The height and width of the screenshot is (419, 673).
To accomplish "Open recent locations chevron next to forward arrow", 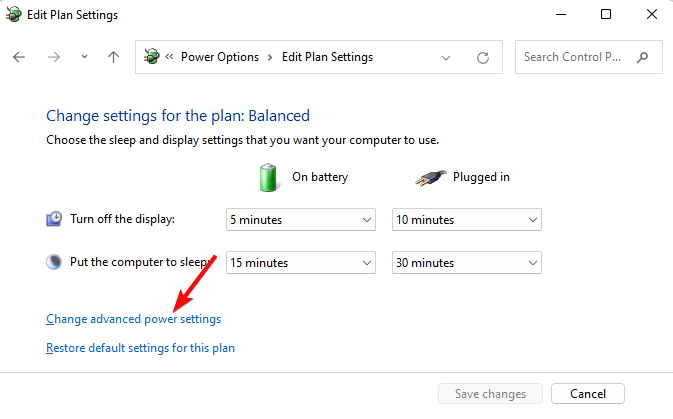I will point(85,57).
